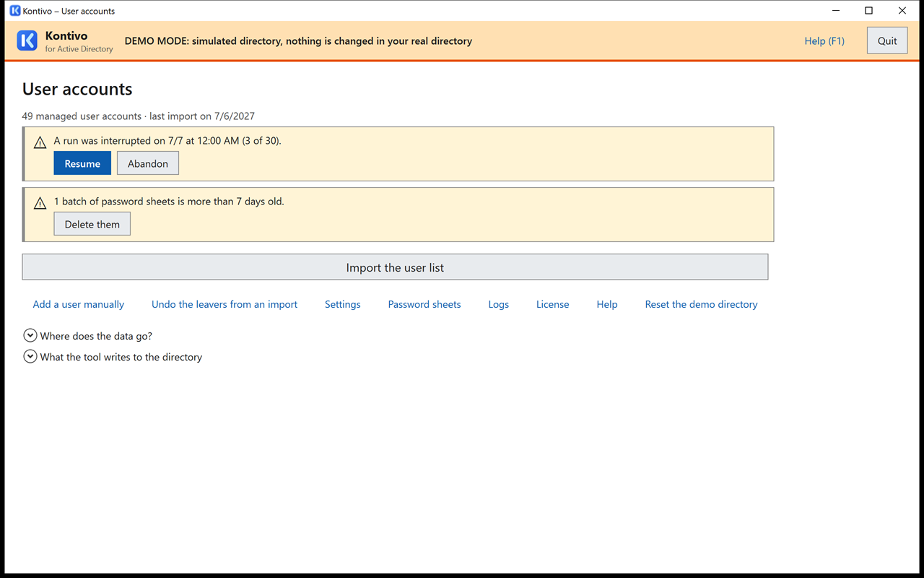Image resolution: width=924 pixels, height=578 pixels.
Task: Expand "What the tool writes to the directory"
Action: (113, 357)
